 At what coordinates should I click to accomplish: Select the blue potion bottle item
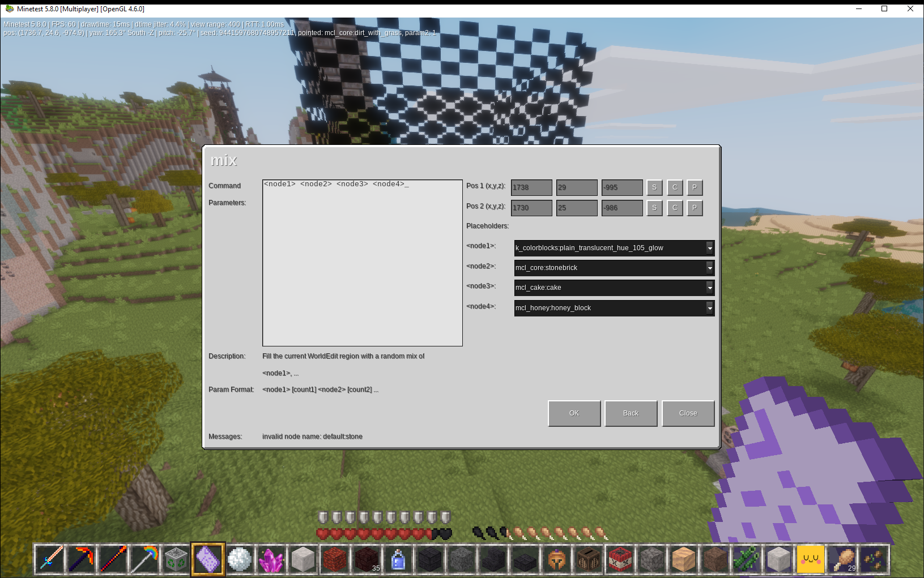click(x=398, y=559)
